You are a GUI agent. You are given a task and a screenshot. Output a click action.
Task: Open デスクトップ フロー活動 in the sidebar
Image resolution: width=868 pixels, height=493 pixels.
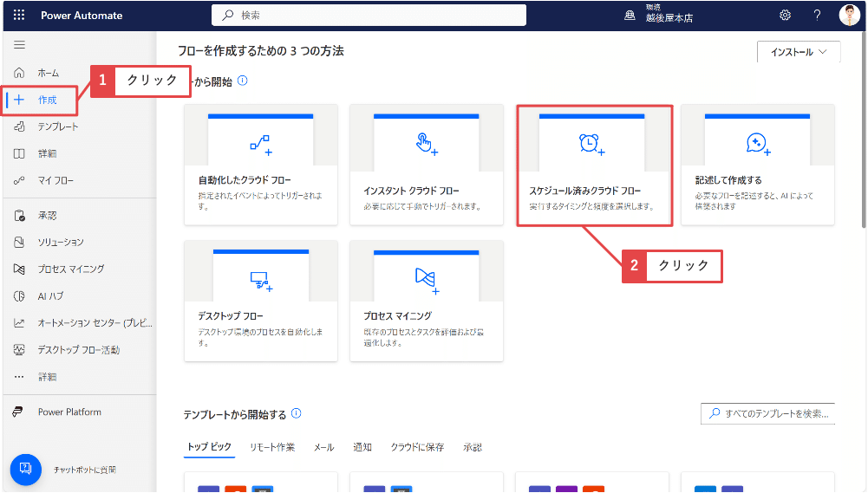tap(79, 350)
